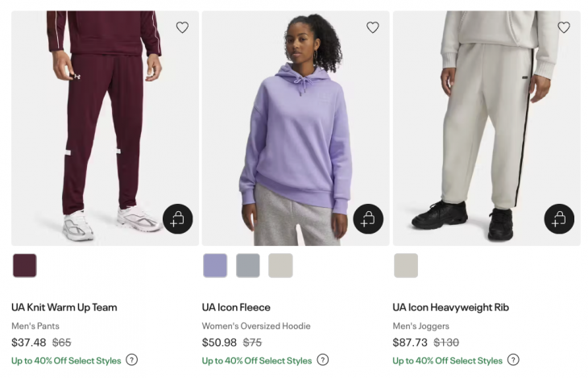Pick the gray swatch for UA Icon Fleece
The width and height of the screenshot is (588, 378).
(248, 265)
